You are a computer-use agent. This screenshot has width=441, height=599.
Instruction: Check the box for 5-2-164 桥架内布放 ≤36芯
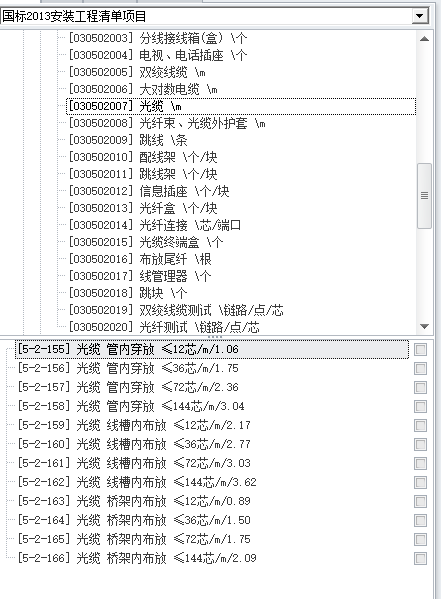coord(420,521)
